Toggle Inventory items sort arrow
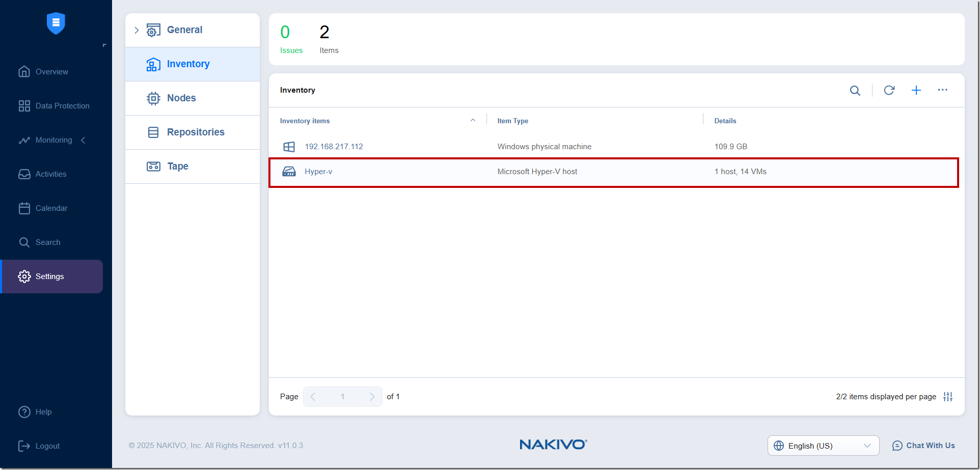The width and height of the screenshot is (980, 470). (473, 120)
